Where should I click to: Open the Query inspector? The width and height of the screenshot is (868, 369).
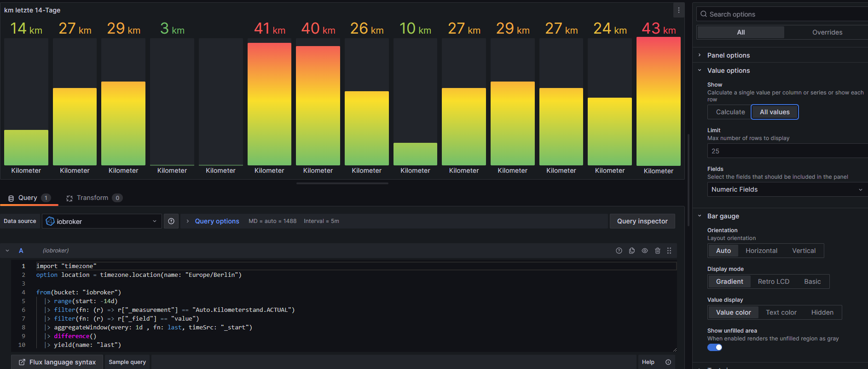point(642,221)
